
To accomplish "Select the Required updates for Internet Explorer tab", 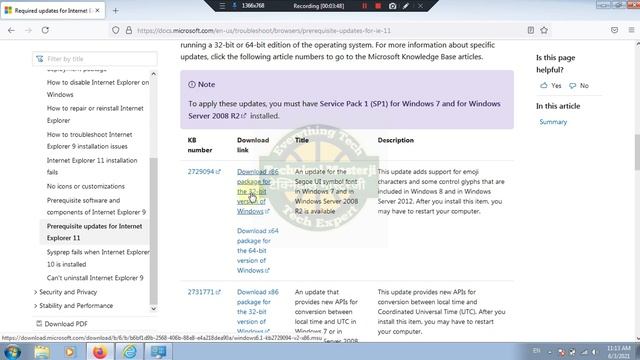I will tap(53, 11).
